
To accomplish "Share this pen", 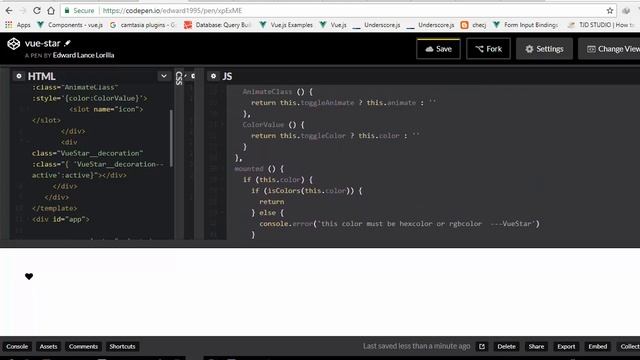I will point(536,347).
